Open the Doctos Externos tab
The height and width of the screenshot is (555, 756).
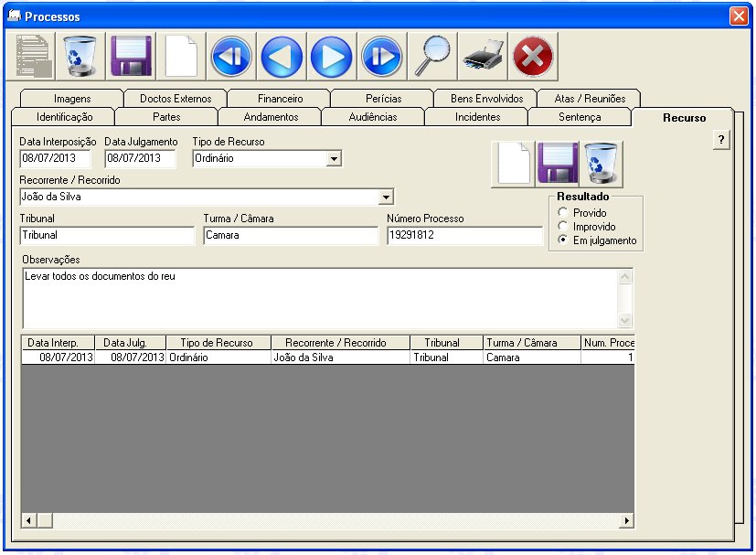click(176, 99)
